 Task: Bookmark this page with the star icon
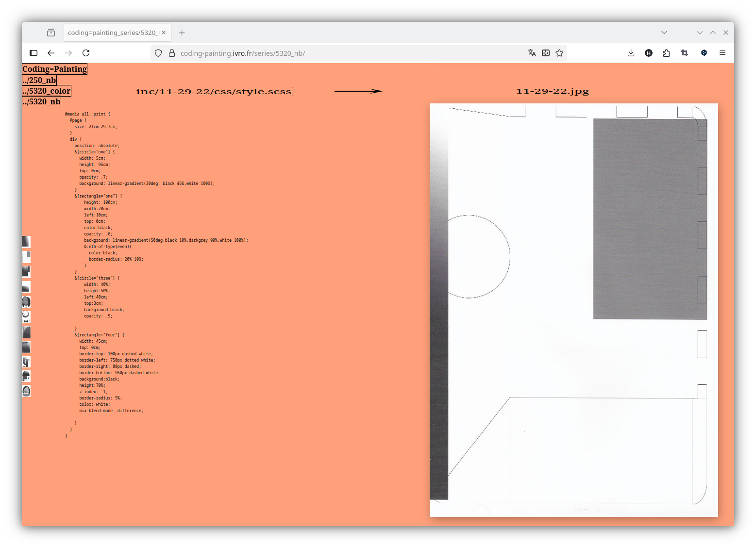pyautogui.click(x=559, y=53)
